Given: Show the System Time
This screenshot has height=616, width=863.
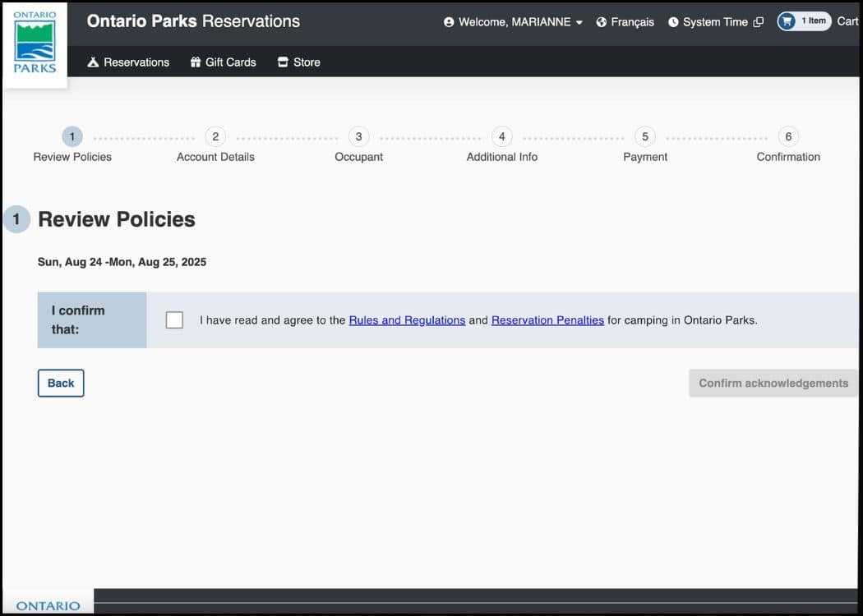Looking at the screenshot, I should tap(716, 22).
